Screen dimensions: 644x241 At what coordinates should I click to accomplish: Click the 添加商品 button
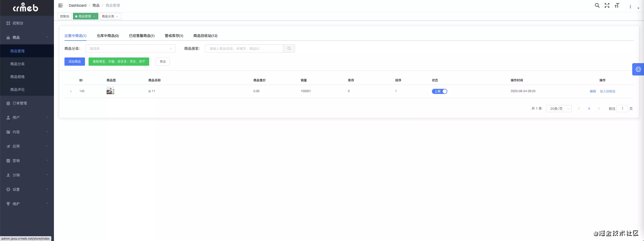point(74,62)
